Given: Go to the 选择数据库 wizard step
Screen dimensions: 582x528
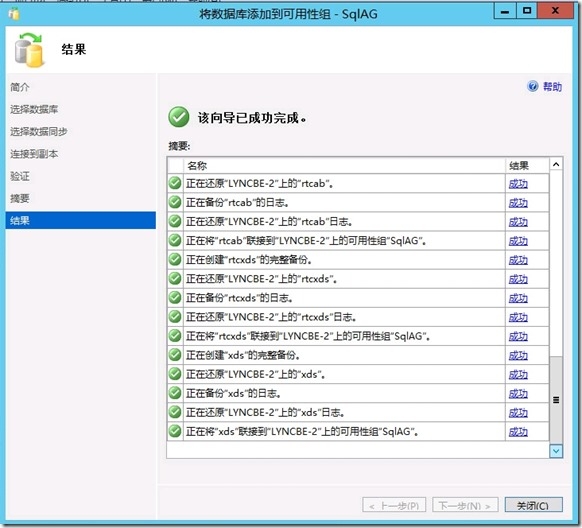Looking at the screenshot, I should click(34, 109).
